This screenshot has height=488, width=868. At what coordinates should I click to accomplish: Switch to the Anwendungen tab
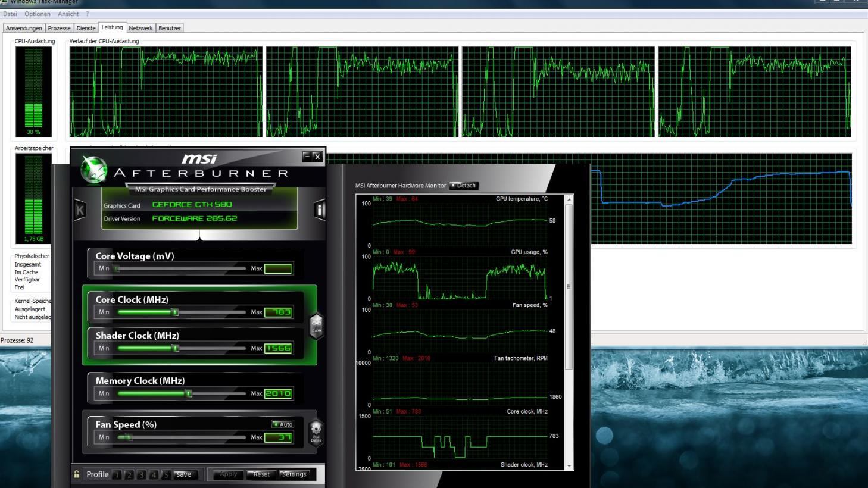(24, 28)
